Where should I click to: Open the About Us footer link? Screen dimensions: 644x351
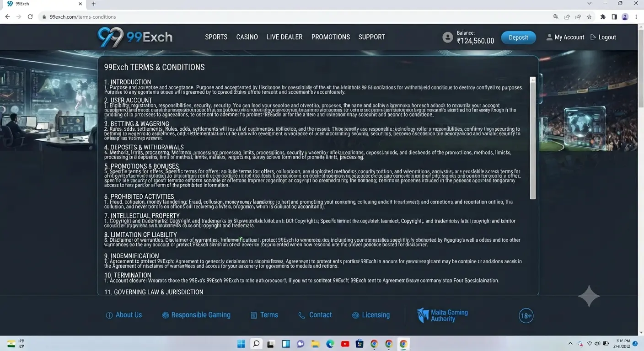[x=124, y=315]
